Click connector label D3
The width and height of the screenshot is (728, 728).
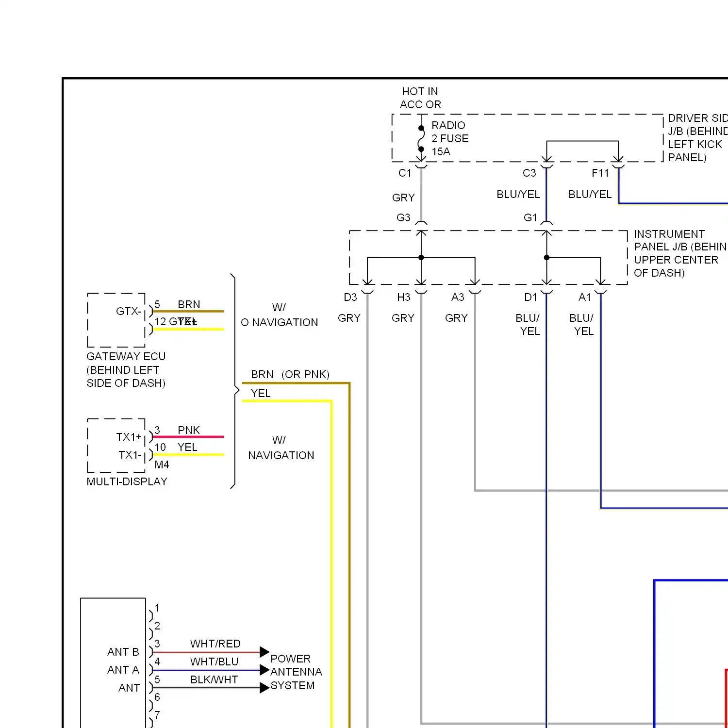click(350, 298)
